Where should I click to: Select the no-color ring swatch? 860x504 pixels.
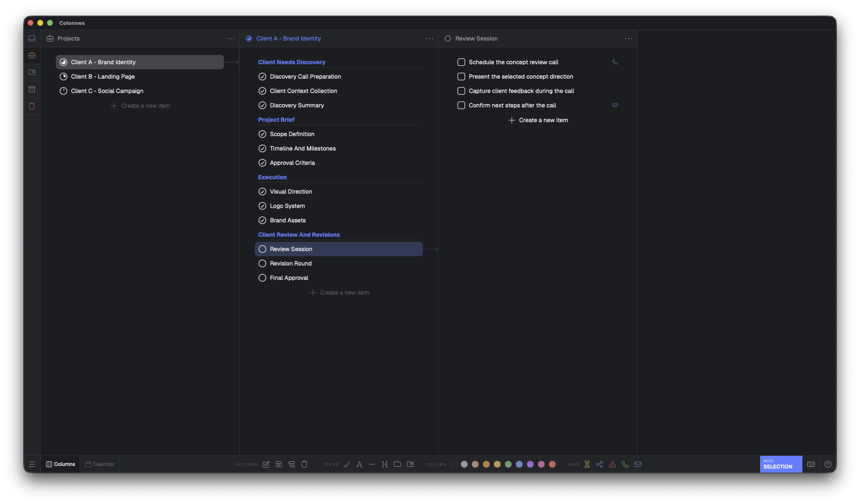tap(453, 464)
